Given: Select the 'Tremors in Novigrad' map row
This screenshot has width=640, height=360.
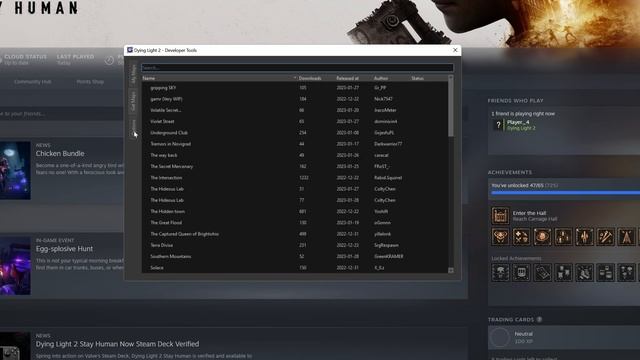Looking at the screenshot, I should coord(295,144).
